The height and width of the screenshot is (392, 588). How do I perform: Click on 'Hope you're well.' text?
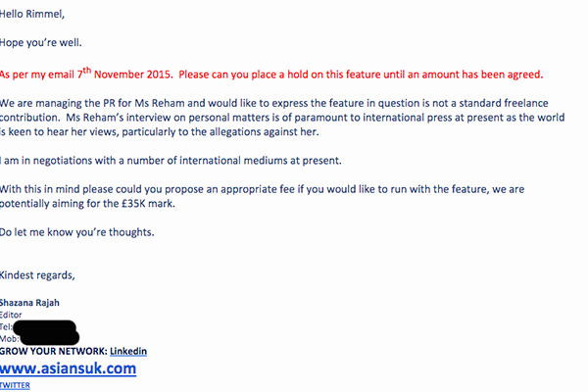(x=41, y=43)
